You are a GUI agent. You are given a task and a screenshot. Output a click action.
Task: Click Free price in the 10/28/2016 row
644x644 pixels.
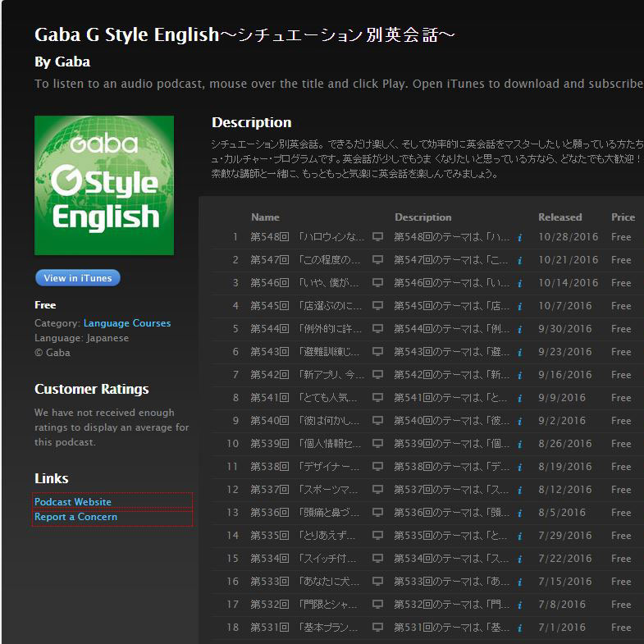coord(621,237)
